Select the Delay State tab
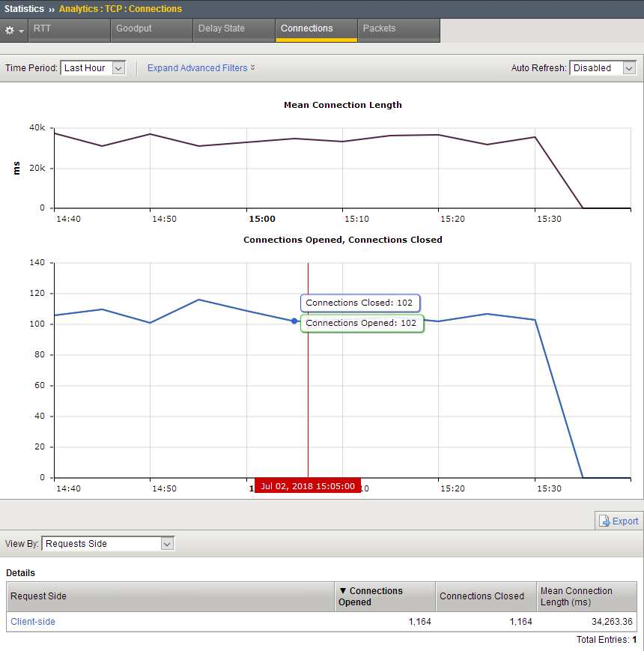This screenshot has width=644, height=651. [221, 28]
